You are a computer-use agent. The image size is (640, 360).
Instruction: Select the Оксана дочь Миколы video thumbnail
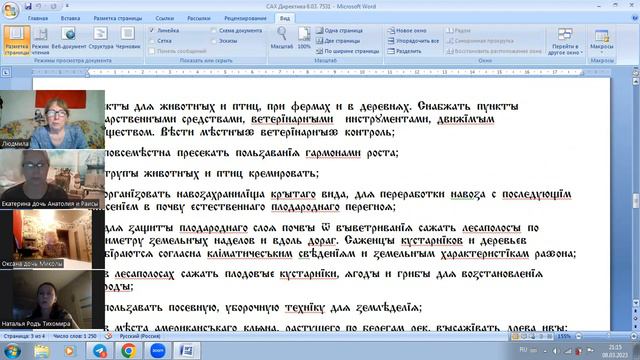[x=52, y=239]
